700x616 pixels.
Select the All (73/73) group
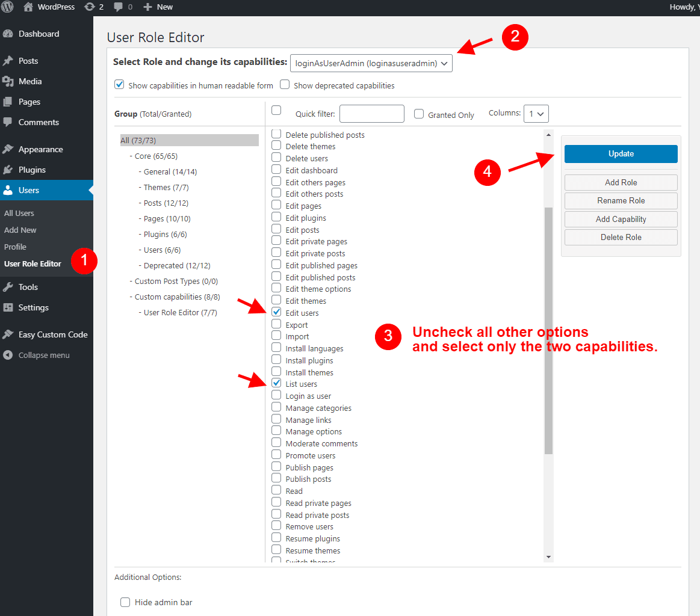pyautogui.click(x=189, y=140)
